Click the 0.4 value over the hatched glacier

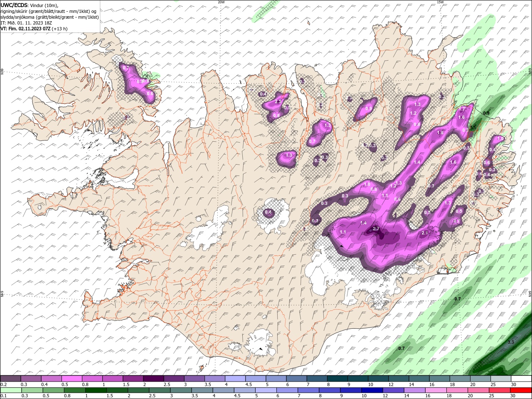(268, 212)
